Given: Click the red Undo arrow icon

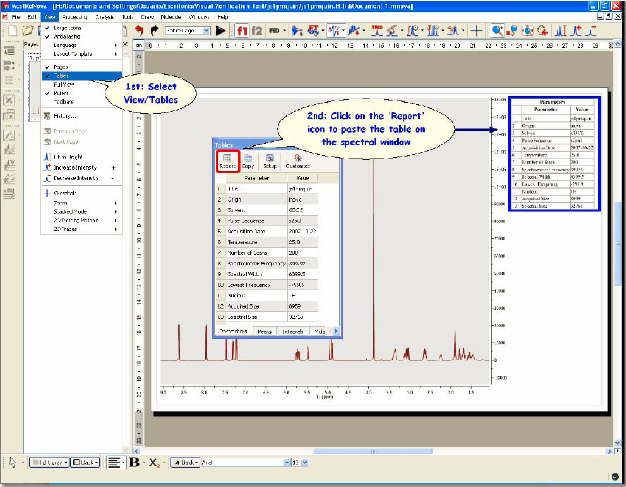Looking at the screenshot, I should click(x=139, y=31).
